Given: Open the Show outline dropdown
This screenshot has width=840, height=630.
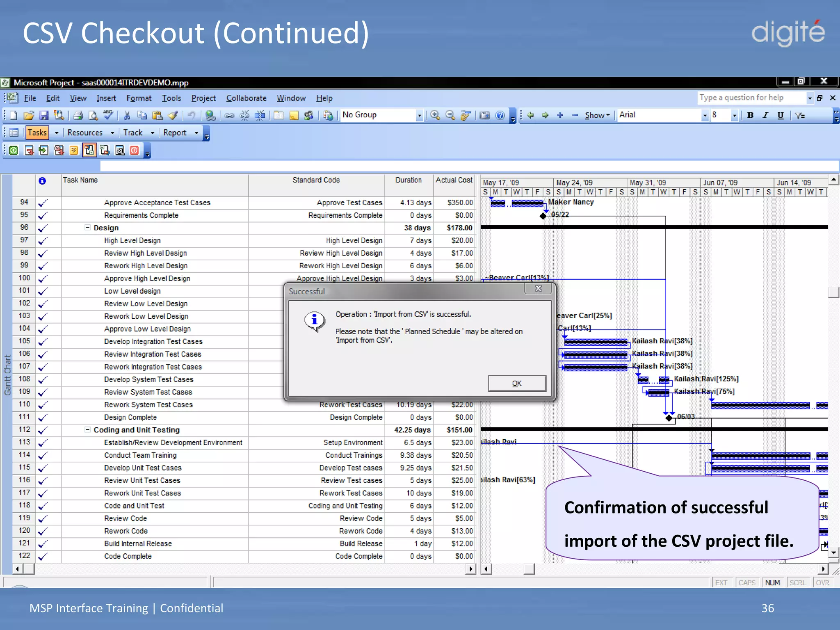Looking at the screenshot, I should pos(597,115).
